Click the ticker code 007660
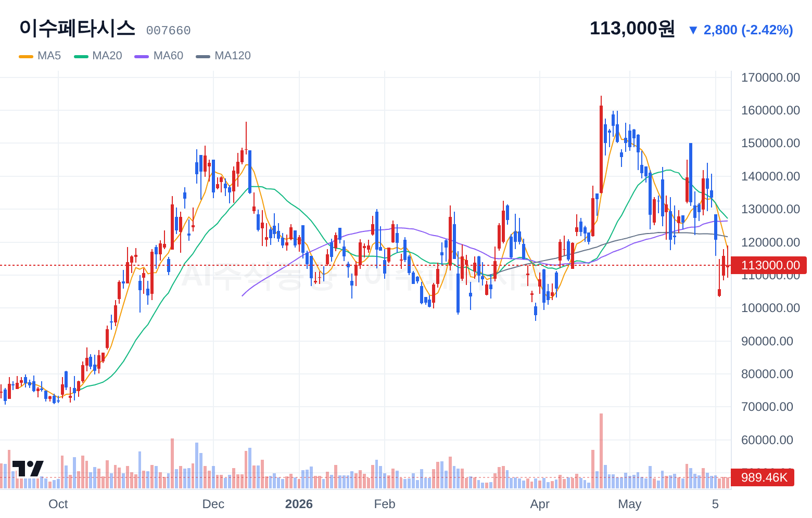This screenshot has height=518, width=812. (168, 31)
